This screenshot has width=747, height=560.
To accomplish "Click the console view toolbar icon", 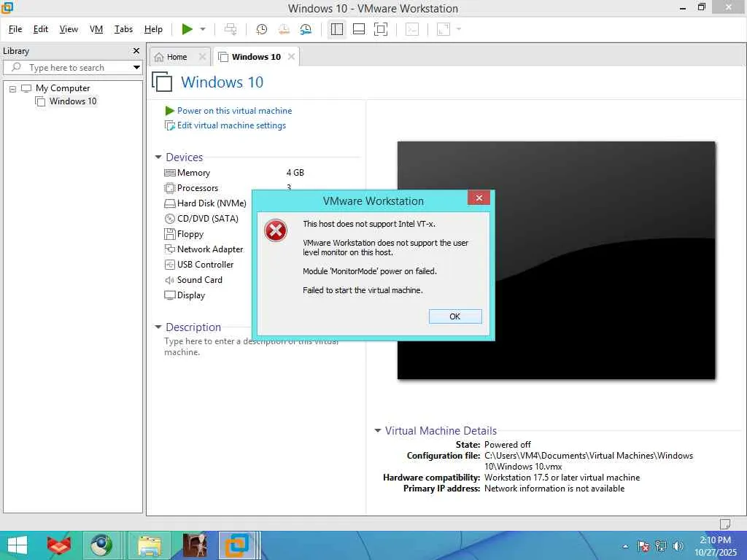I will pos(411,29).
